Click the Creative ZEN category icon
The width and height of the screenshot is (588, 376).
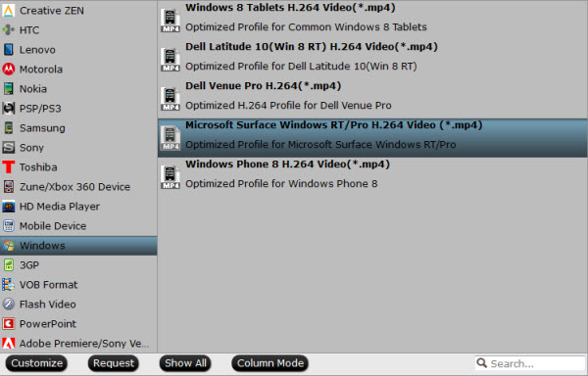coord(8,11)
